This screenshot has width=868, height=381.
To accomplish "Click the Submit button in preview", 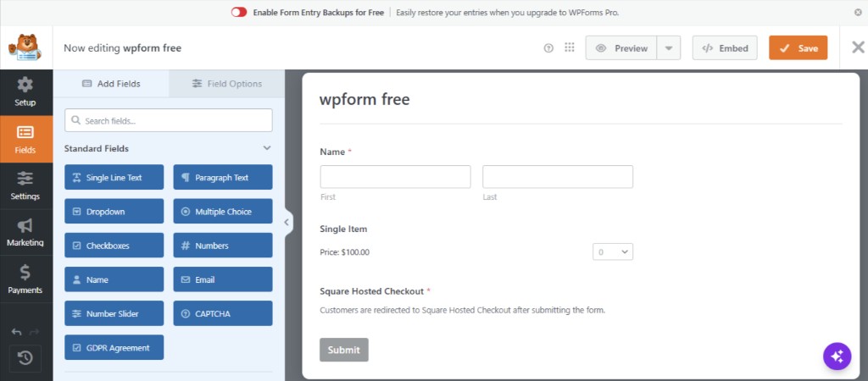I will 344,350.
